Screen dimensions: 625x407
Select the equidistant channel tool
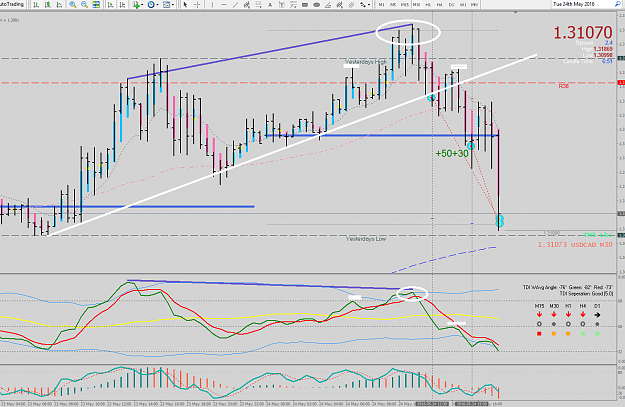coord(247,5)
